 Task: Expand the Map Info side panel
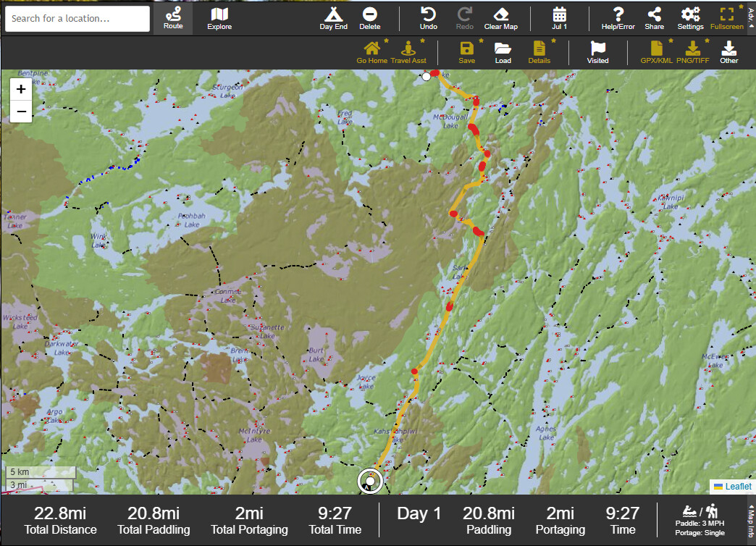pyautogui.click(x=750, y=521)
